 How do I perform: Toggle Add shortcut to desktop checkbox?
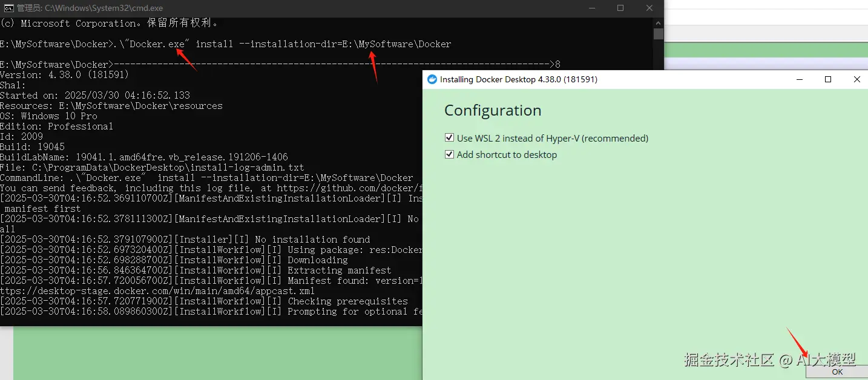pos(449,154)
